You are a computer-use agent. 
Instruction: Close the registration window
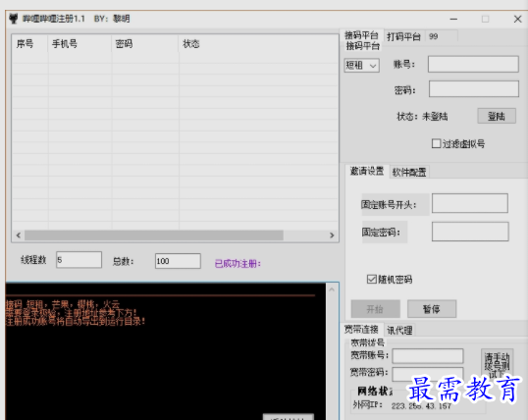pos(518,20)
